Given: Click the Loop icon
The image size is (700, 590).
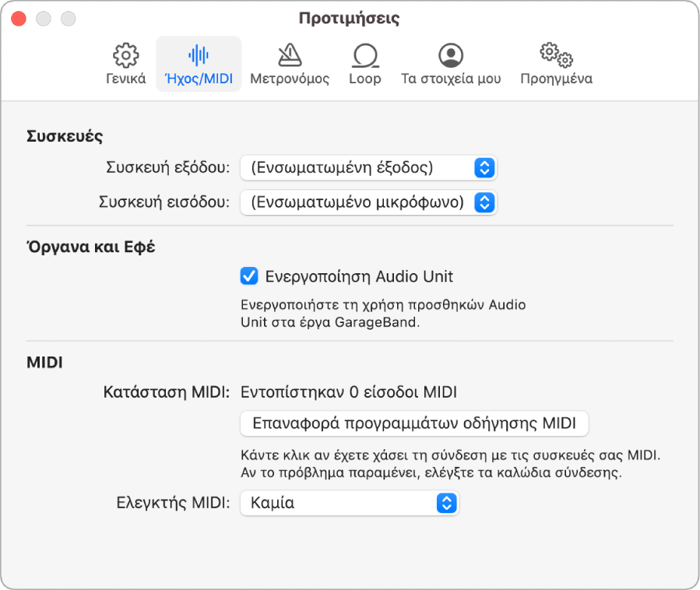Looking at the screenshot, I should click(365, 55).
